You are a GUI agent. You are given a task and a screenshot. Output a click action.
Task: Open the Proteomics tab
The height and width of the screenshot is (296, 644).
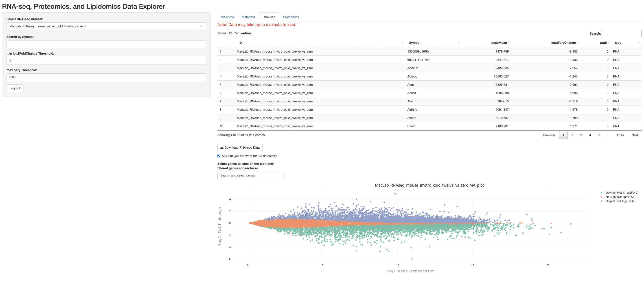[291, 17]
